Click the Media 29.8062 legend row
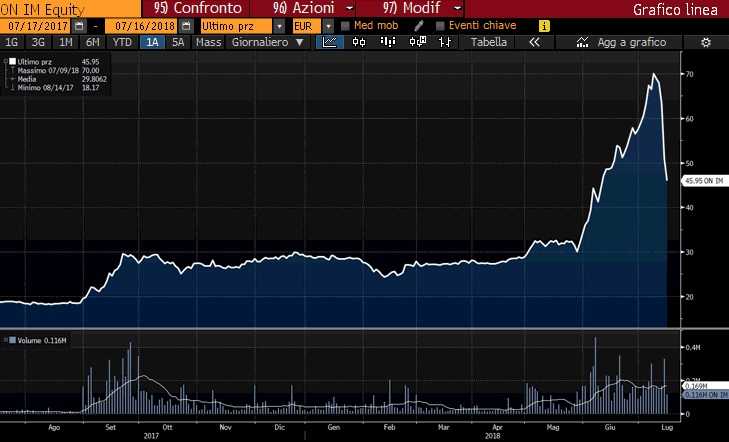 61,79
